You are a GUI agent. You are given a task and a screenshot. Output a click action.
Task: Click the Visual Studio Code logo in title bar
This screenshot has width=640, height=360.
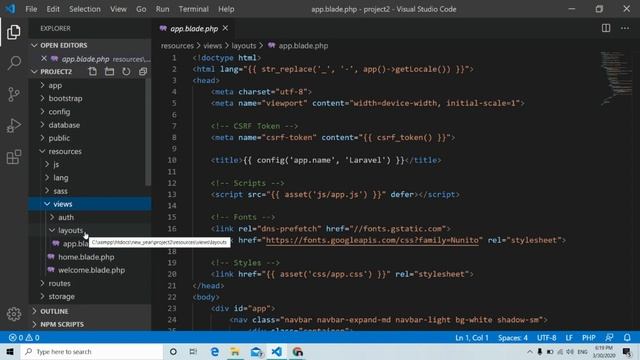pyautogui.click(x=10, y=9)
